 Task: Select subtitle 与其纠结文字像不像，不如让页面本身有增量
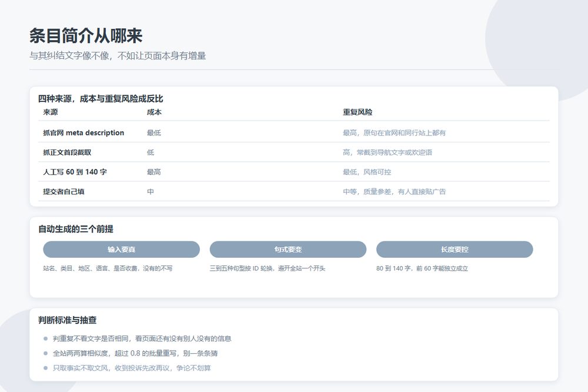coord(118,56)
